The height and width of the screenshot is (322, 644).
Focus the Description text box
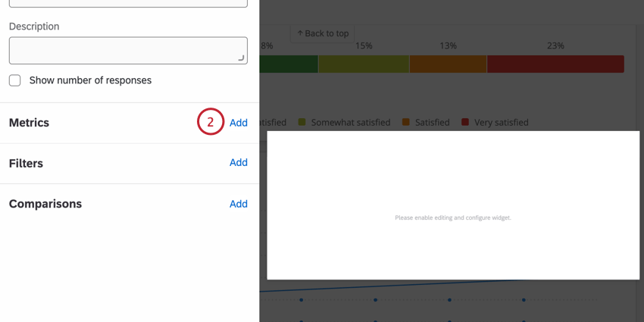tap(127, 50)
